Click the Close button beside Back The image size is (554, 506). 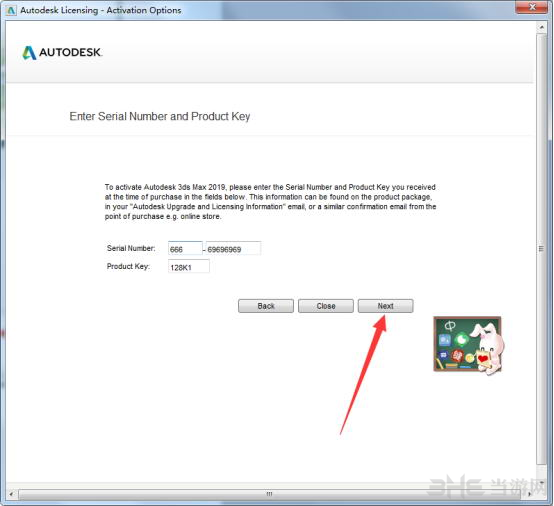pyautogui.click(x=326, y=306)
